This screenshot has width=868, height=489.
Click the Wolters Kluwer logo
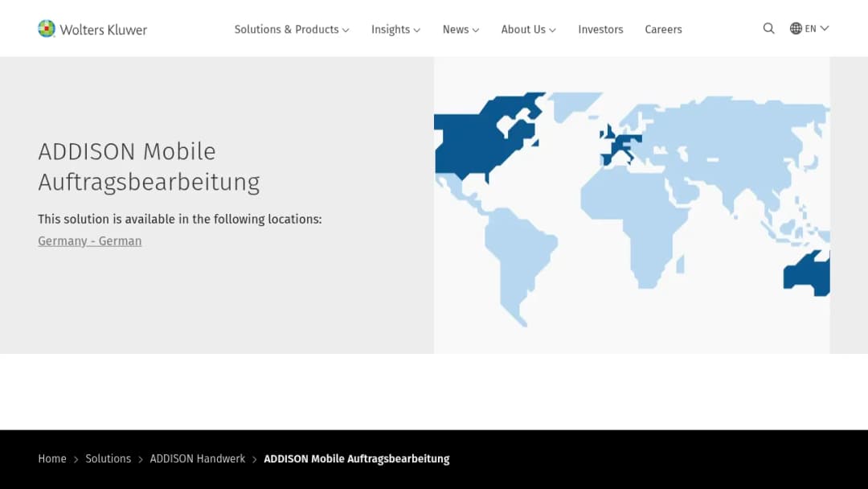(x=92, y=29)
